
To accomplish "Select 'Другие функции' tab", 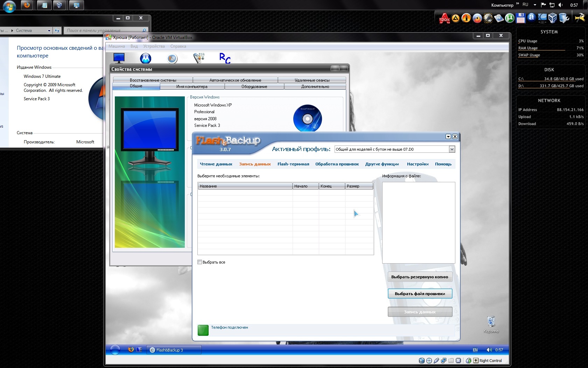I will coord(382,164).
